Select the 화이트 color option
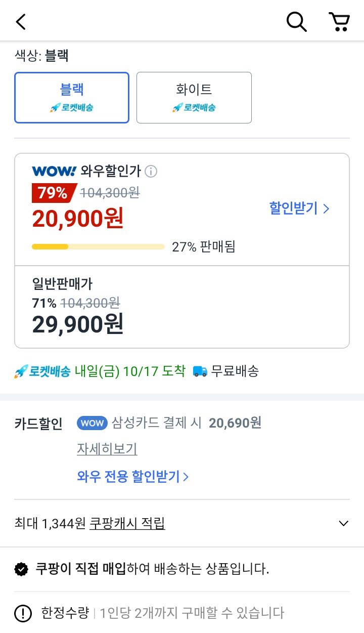 coord(194,97)
